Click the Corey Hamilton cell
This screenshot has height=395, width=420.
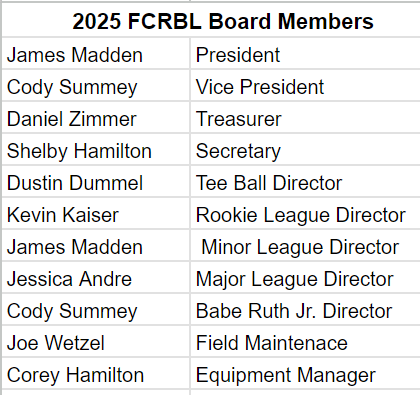coord(96,374)
